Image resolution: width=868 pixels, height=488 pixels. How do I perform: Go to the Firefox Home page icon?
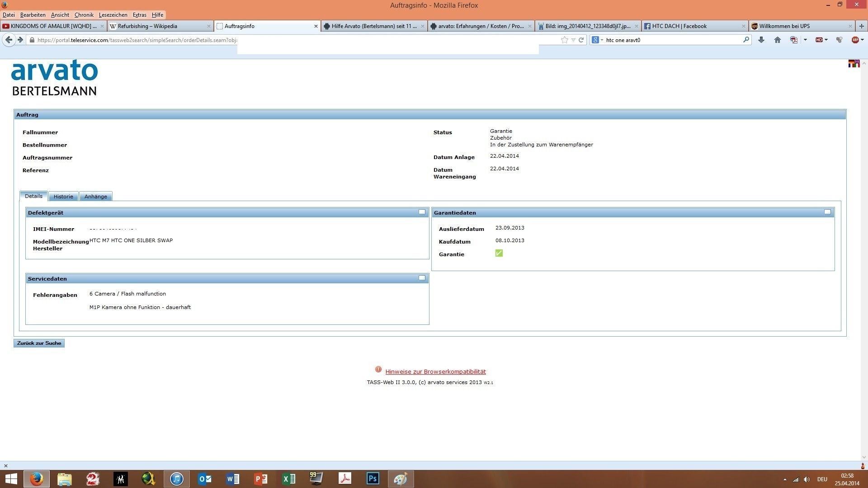(778, 40)
